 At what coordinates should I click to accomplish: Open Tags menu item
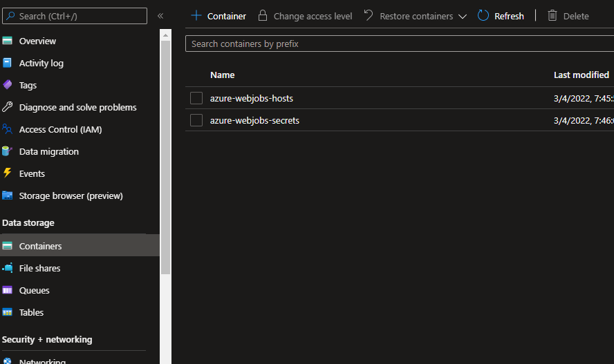pyautogui.click(x=28, y=85)
